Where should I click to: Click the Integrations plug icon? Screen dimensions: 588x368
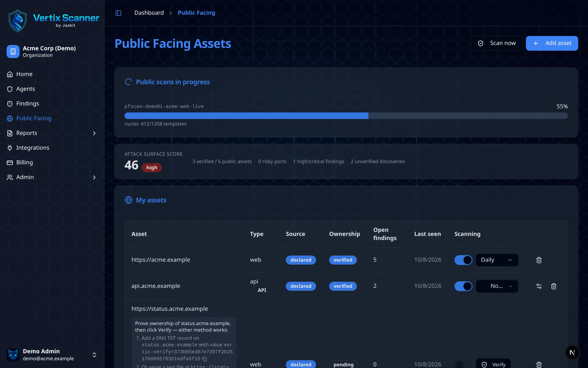click(10, 148)
